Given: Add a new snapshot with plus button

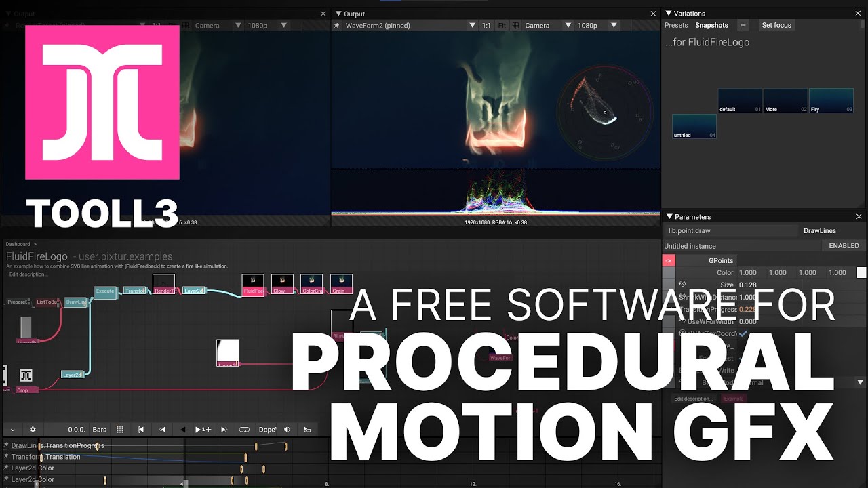Looking at the screenshot, I should (743, 25).
